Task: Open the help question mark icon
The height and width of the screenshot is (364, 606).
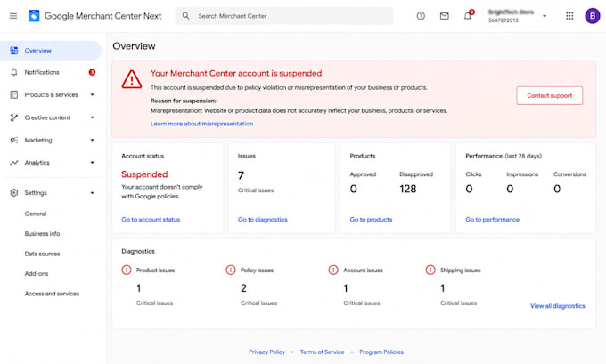Action: tap(421, 16)
